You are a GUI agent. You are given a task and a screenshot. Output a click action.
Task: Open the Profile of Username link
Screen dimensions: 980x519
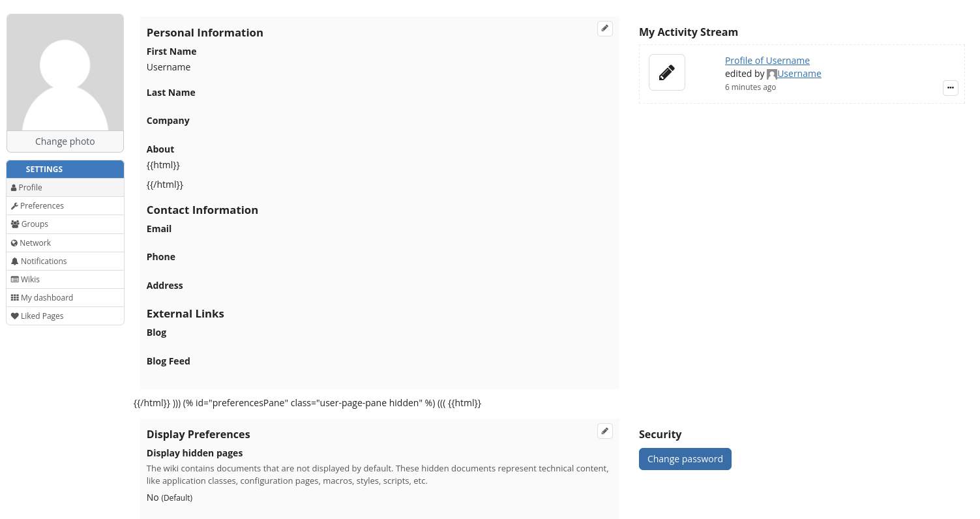[767, 61]
